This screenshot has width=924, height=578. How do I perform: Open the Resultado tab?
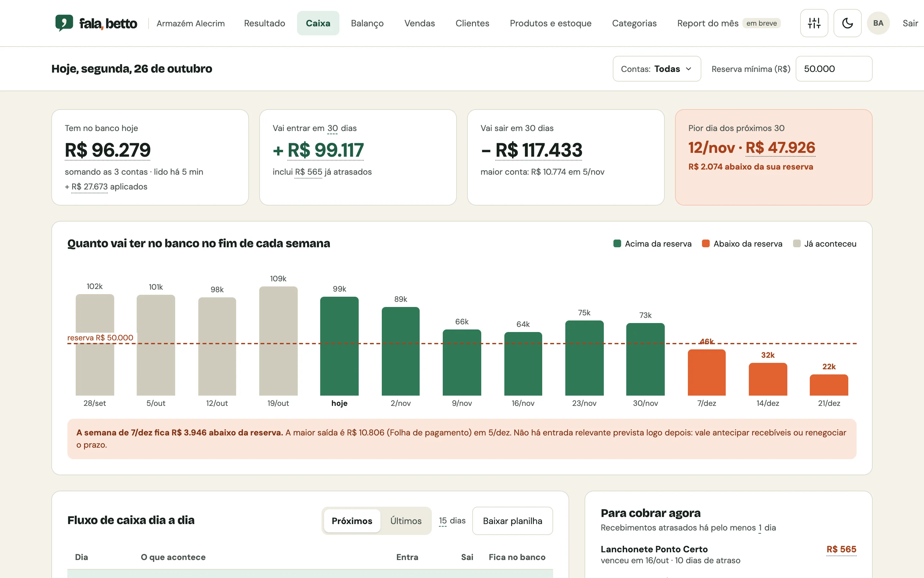264,23
